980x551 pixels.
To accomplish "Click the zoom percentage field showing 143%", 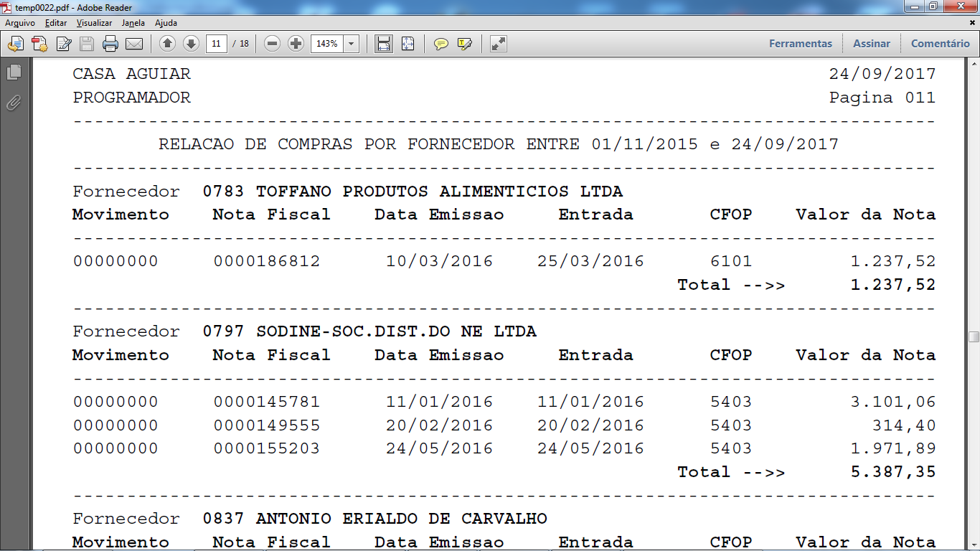I will [327, 44].
